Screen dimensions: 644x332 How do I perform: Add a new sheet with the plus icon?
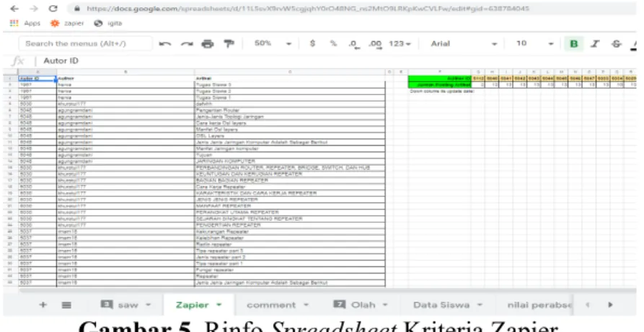(43, 305)
